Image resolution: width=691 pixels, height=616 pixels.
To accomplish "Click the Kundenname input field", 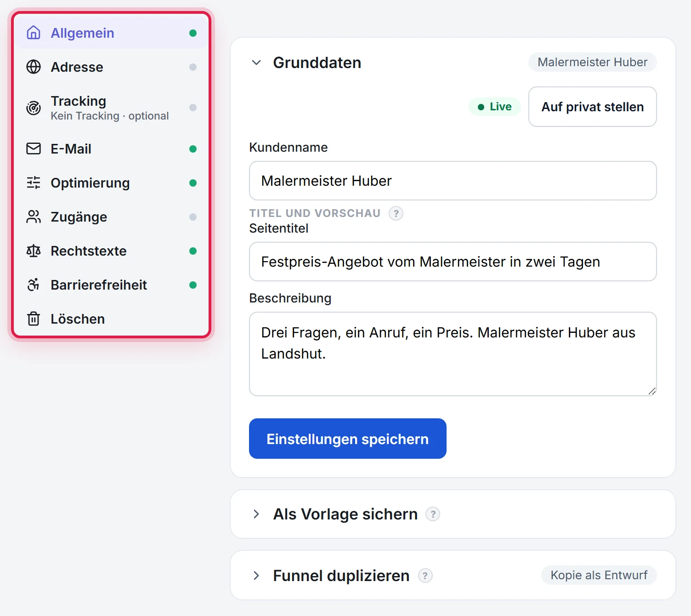I will point(453,181).
